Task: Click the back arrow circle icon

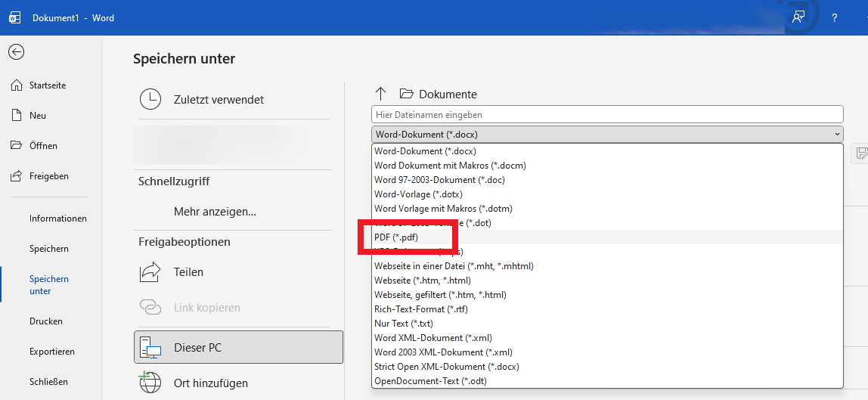Action: (16, 51)
